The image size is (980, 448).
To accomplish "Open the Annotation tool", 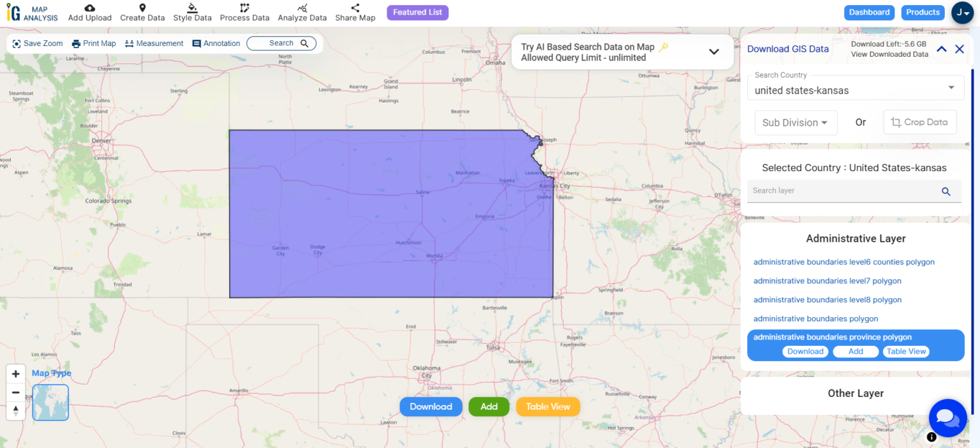I will click(216, 43).
